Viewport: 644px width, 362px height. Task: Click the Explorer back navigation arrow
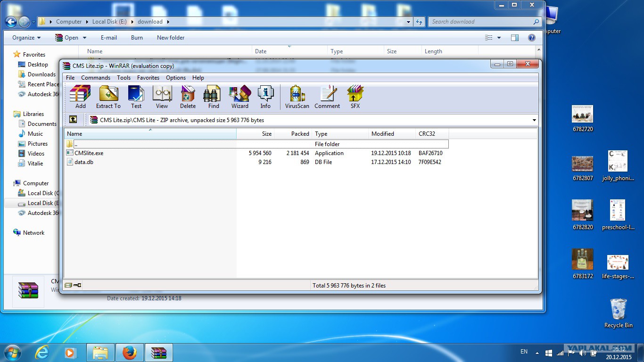(x=11, y=22)
